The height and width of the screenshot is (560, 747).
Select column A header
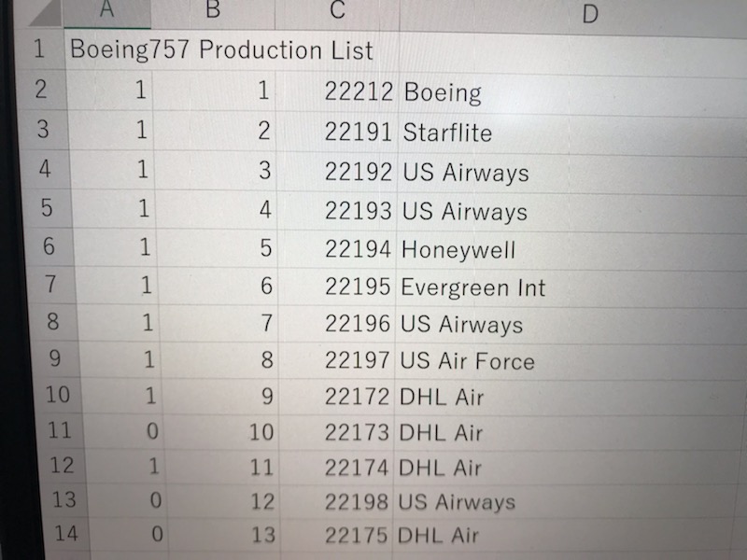click(x=107, y=12)
